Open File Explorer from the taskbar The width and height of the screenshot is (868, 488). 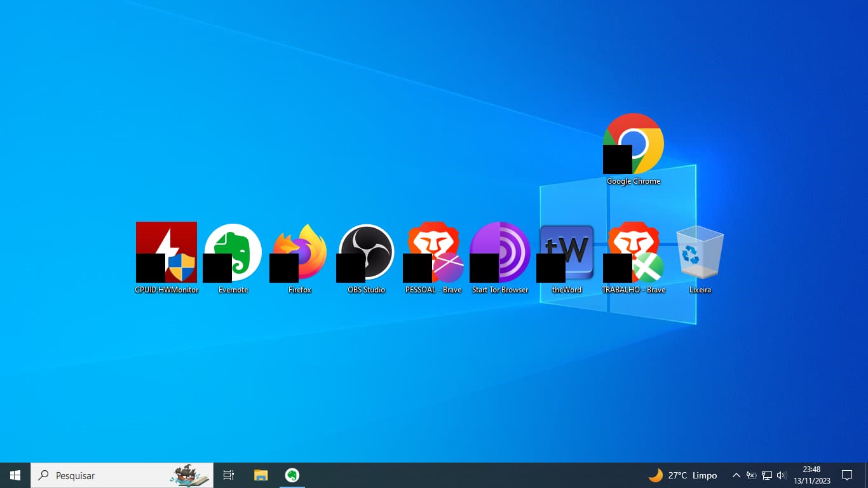point(261,475)
